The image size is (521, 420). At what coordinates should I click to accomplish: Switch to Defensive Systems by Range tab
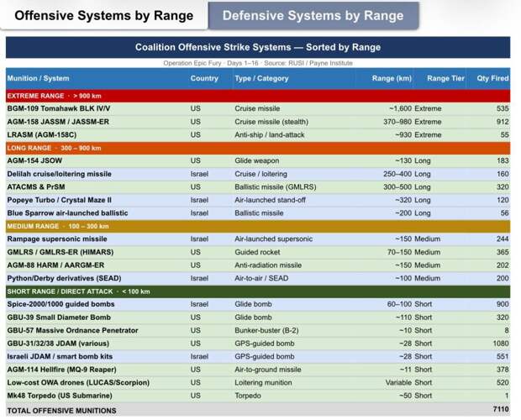[x=312, y=15]
